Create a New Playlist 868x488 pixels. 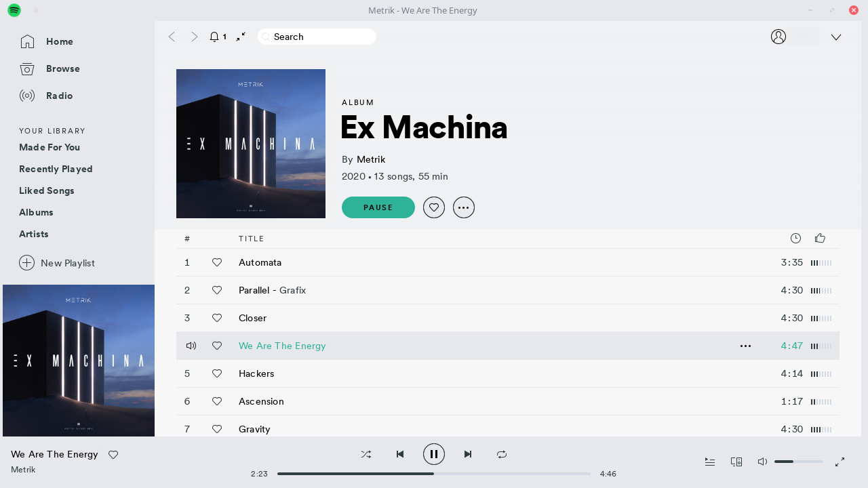tap(57, 263)
